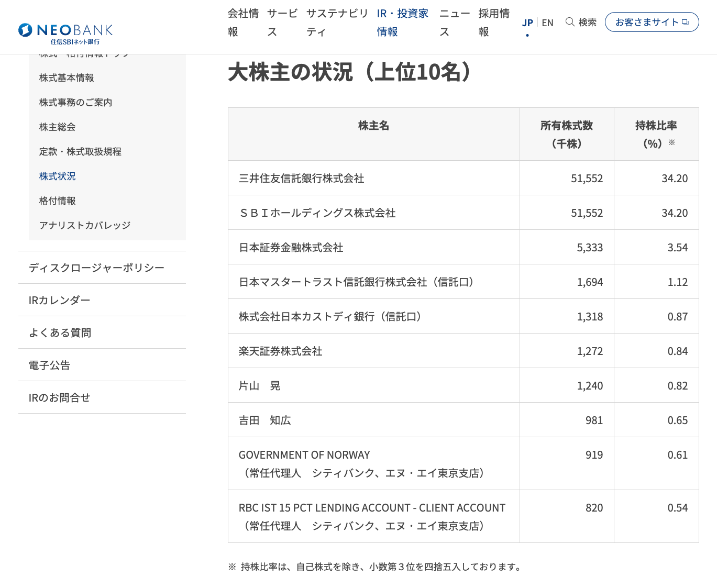Image resolution: width=717 pixels, height=588 pixels.
Task: Go to 株式基本情報 in sidebar
Action: (x=67, y=78)
